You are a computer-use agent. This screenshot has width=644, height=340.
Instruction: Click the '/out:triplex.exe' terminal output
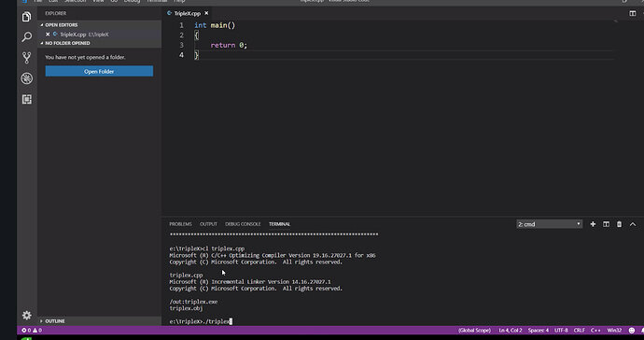pos(193,302)
